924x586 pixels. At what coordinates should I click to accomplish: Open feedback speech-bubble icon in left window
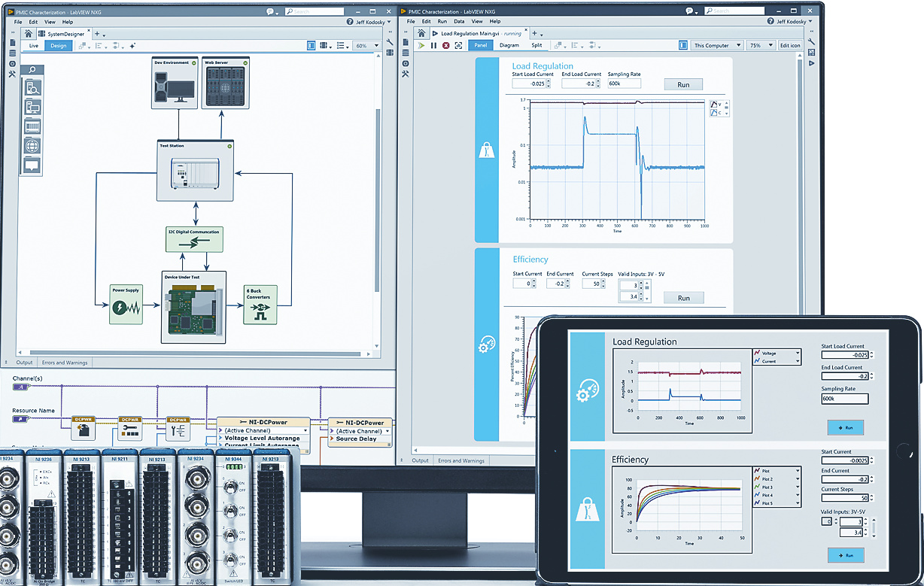point(271,11)
